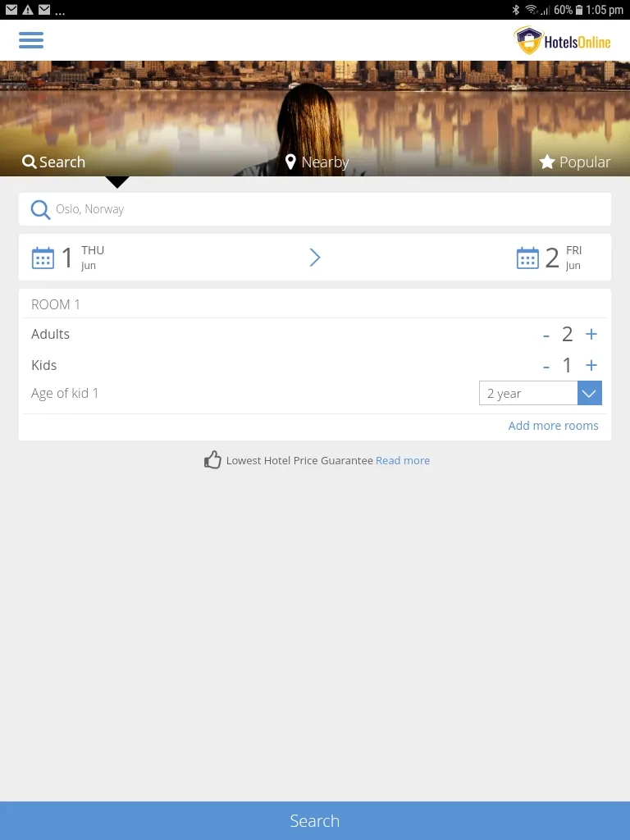This screenshot has width=630, height=840.
Task: Switch to the Search tab
Action: [x=53, y=162]
